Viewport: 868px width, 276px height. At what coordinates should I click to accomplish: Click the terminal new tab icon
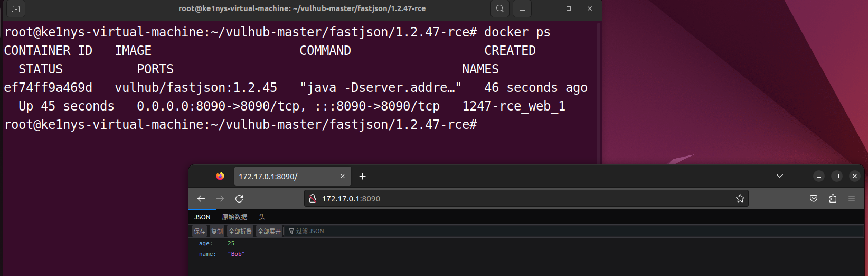(16, 8)
